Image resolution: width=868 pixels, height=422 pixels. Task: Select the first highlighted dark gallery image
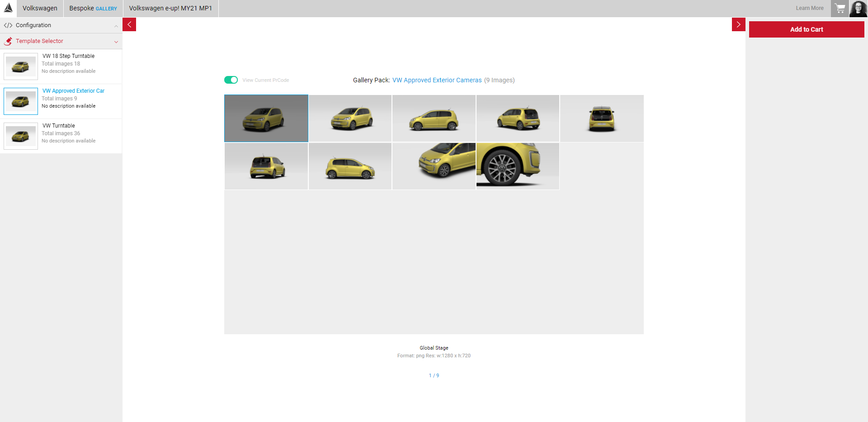coord(266,118)
